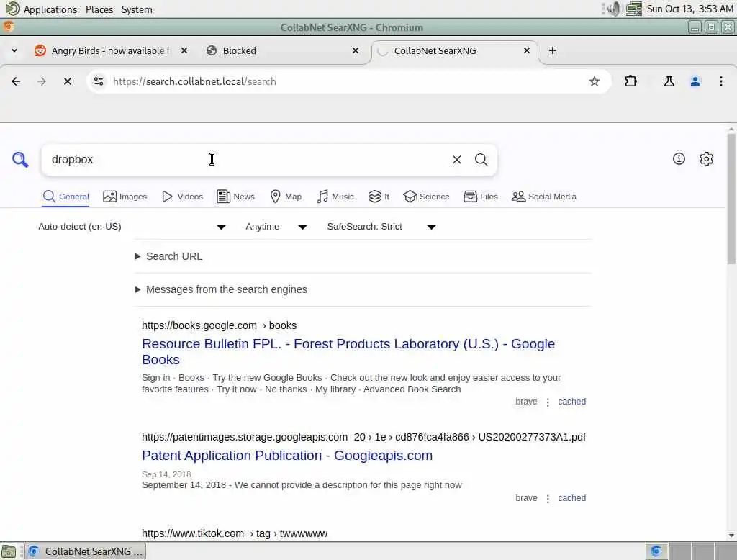The height and width of the screenshot is (560, 737).
Task: Focus the dropbox search input field
Action: 245,160
